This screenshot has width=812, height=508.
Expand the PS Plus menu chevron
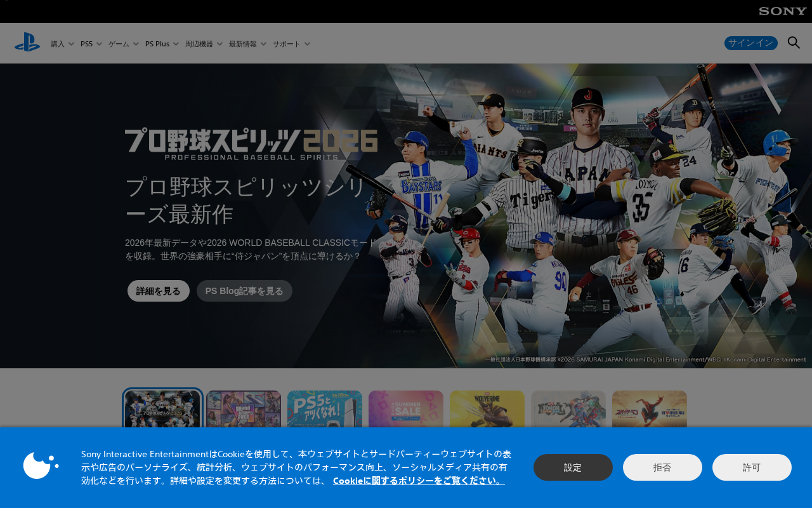click(x=176, y=44)
